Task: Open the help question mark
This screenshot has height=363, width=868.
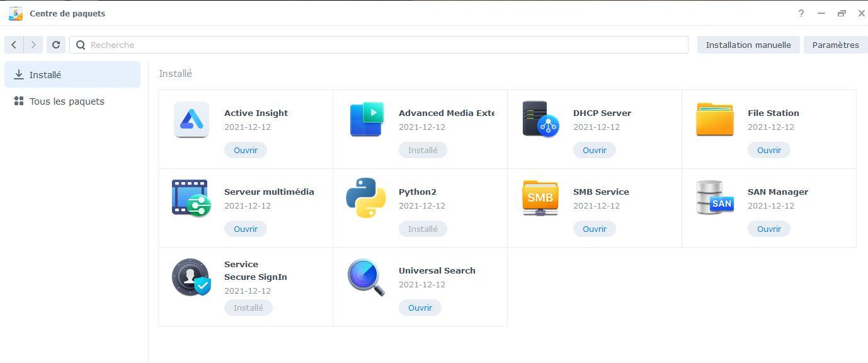Action: [801, 13]
